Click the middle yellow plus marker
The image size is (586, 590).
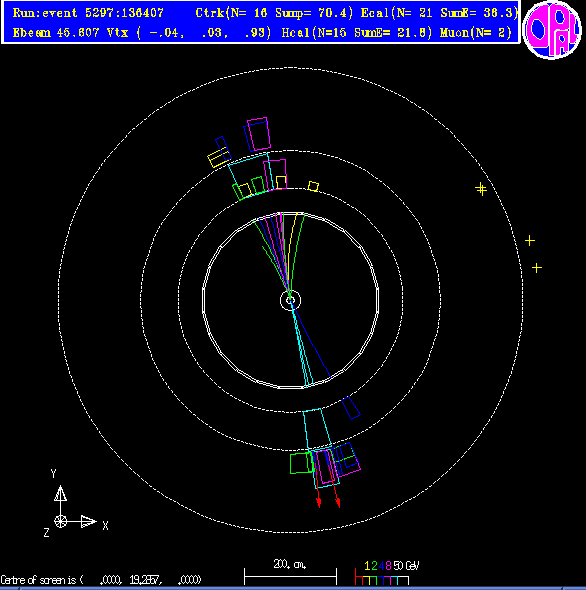530,240
